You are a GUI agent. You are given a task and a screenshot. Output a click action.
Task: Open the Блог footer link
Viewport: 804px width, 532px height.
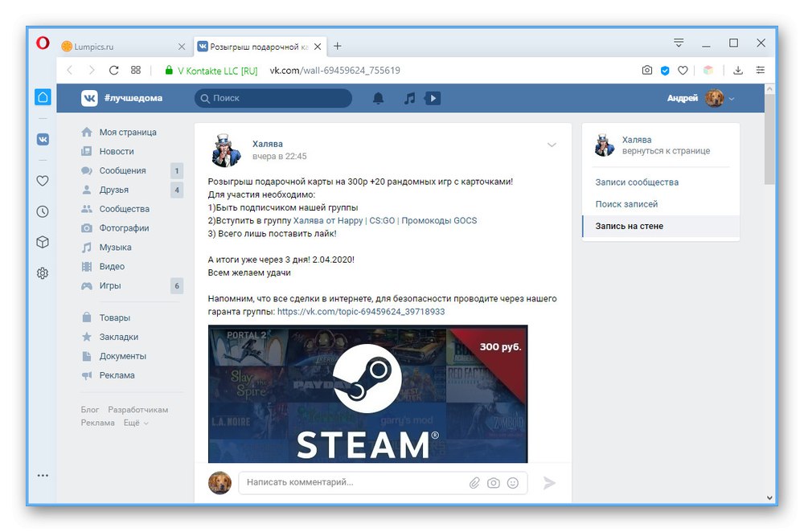(x=90, y=410)
